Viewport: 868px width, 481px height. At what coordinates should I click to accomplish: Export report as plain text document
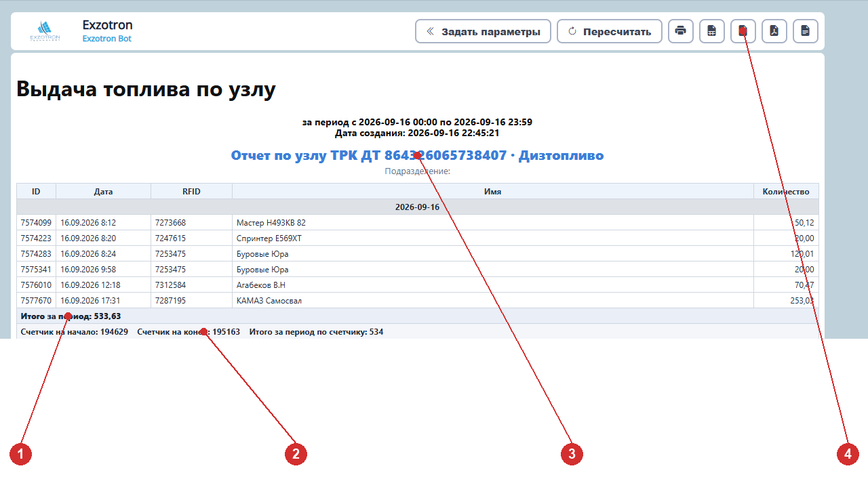(x=806, y=31)
